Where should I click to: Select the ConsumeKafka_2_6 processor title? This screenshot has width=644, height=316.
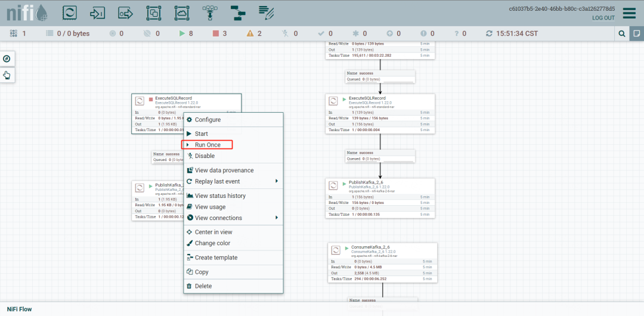tap(370, 247)
